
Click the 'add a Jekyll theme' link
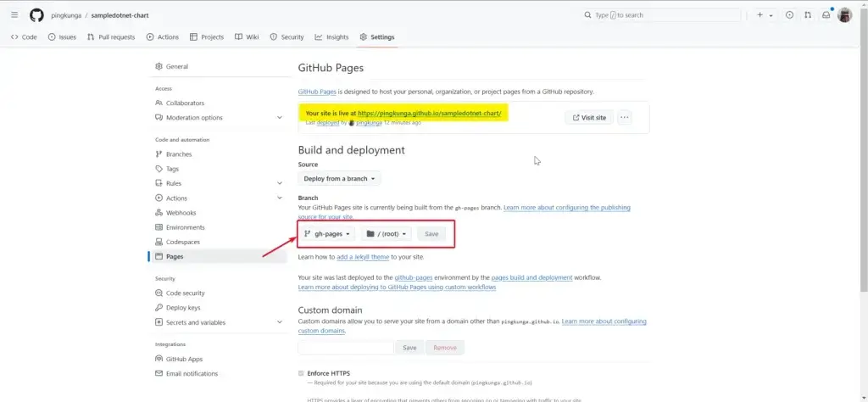[363, 257]
